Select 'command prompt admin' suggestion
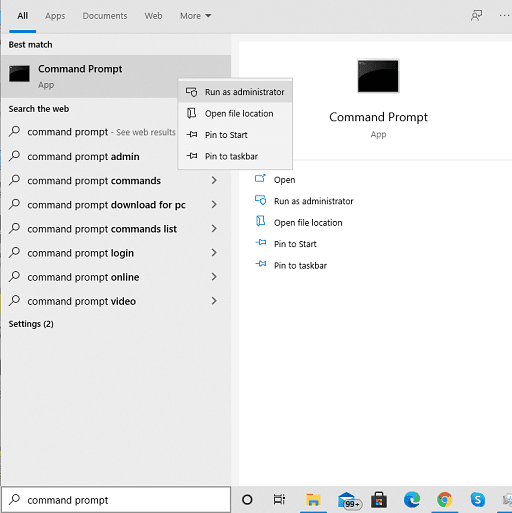Screen dimensions: 512x513 click(x=83, y=156)
